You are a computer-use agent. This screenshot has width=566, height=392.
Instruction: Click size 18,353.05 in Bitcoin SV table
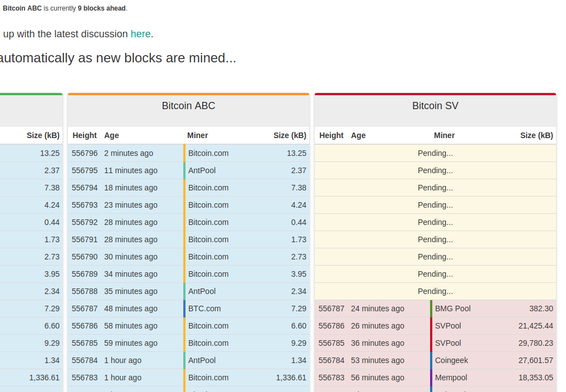click(536, 378)
